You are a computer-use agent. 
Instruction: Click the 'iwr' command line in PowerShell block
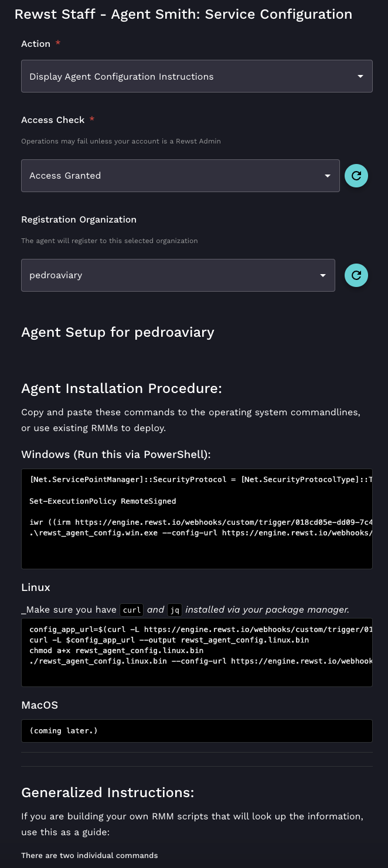pos(200,522)
